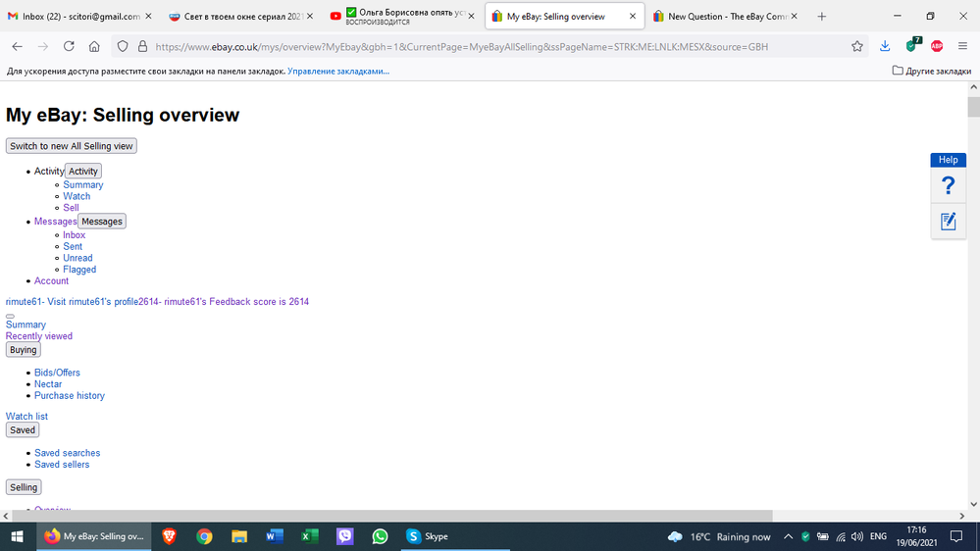980x551 pixels.
Task: Reload the current eBay page
Action: coord(69,46)
